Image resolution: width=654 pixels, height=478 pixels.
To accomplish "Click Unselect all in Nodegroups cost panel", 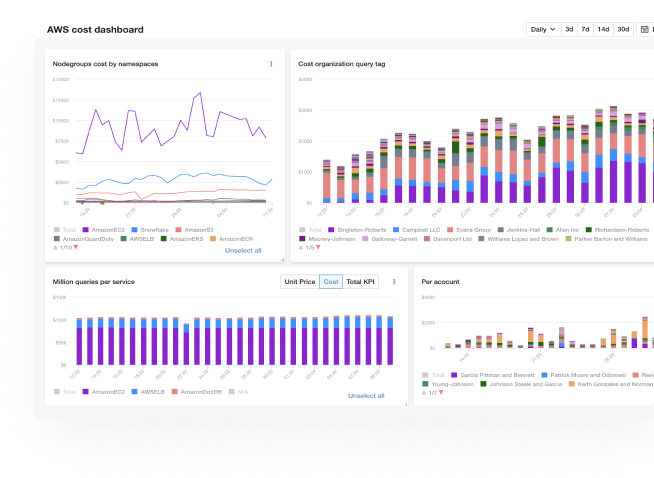I will click(x=243, y=251).
